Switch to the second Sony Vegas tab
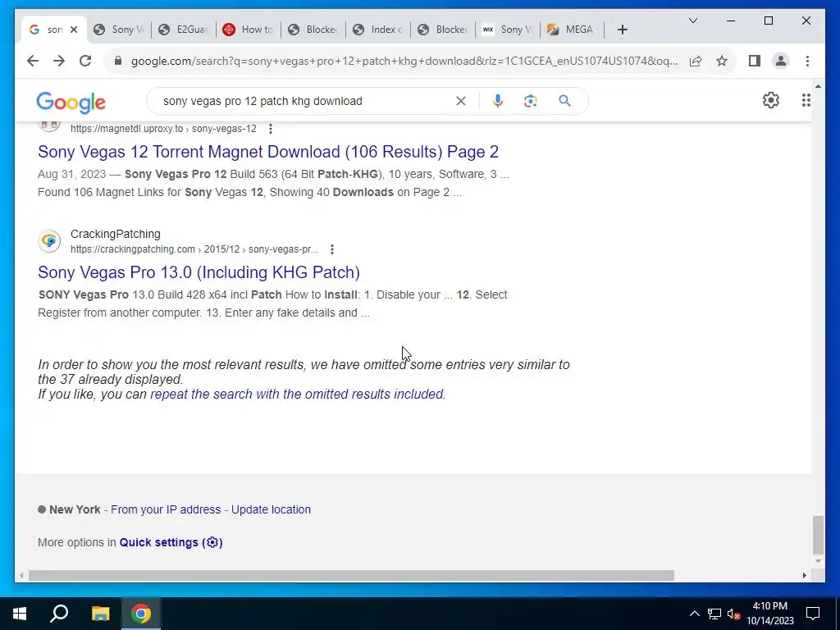The image size is (840, 630). (120, 30)
